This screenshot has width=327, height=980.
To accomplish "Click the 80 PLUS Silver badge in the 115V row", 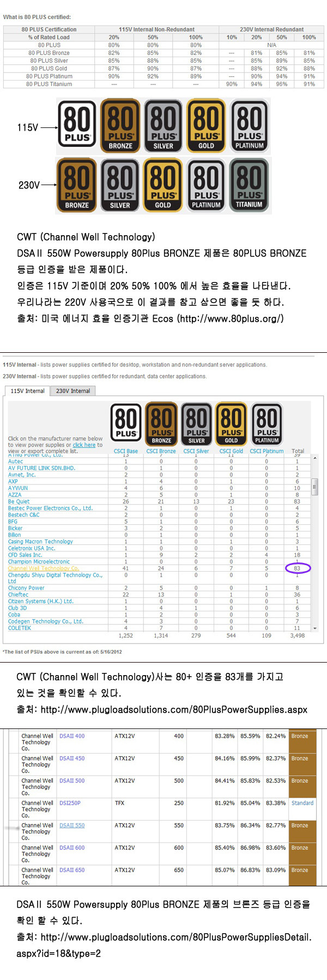I will [163, 126].
